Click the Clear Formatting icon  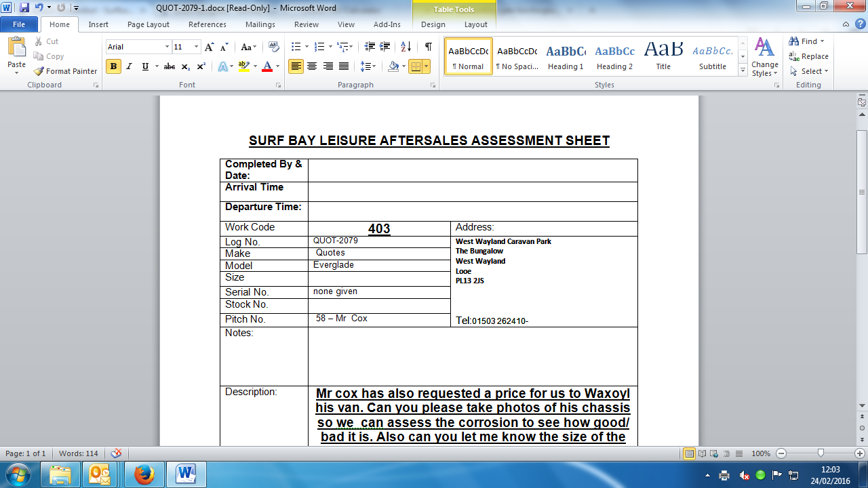274,47
